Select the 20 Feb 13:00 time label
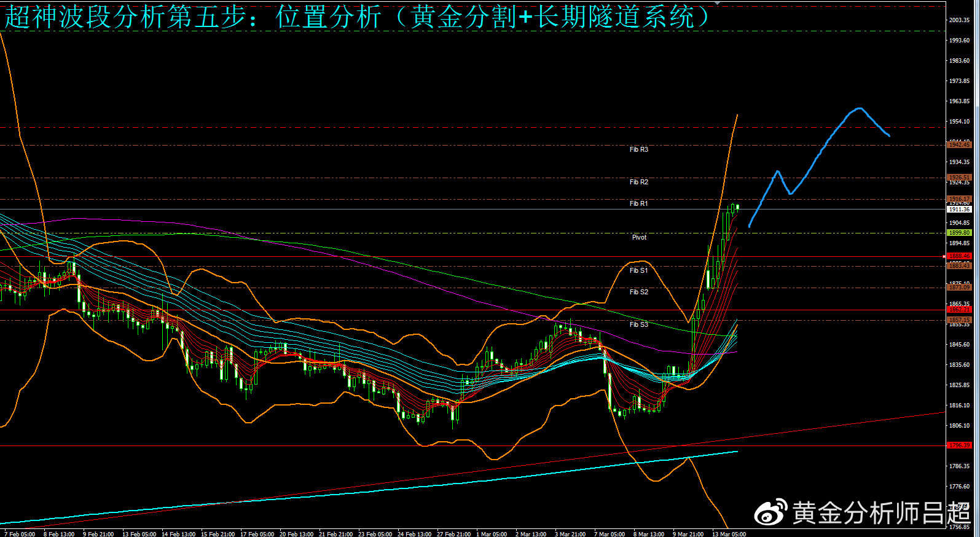 point(296,534)
